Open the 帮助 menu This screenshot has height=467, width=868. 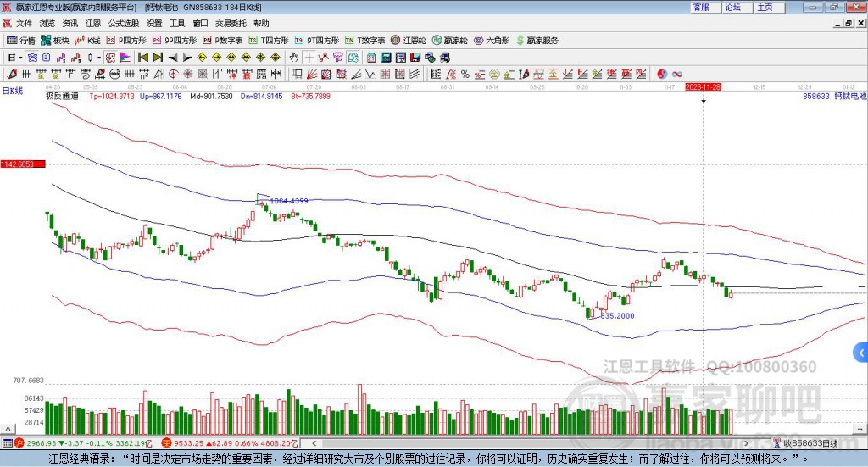point(261,23)
